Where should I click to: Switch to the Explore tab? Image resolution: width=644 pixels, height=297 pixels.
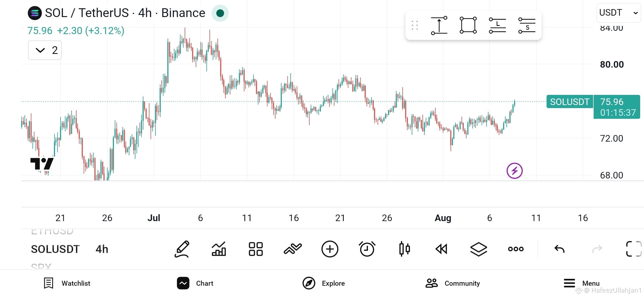pyautogui.click(x=323, y=283)
